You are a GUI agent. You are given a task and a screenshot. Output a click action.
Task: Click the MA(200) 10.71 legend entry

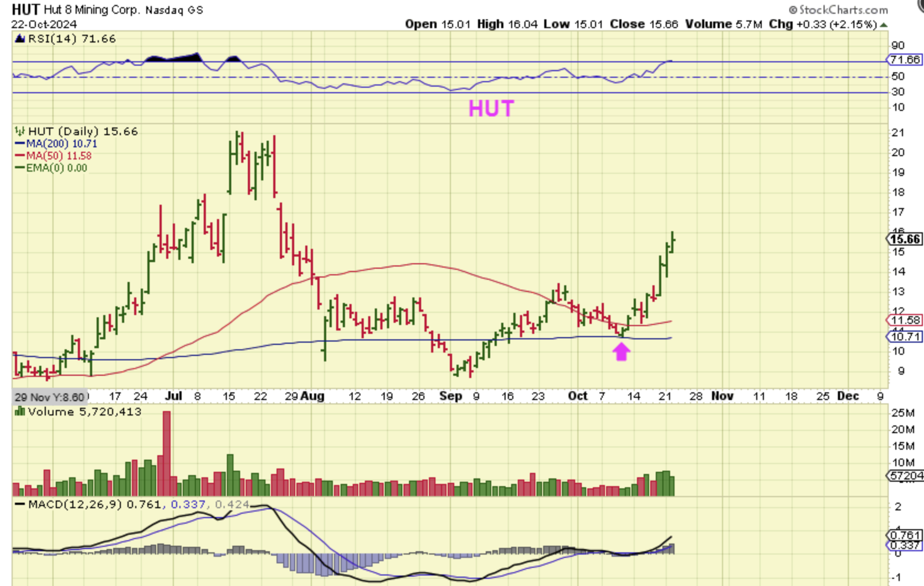[x=62, y=143]
